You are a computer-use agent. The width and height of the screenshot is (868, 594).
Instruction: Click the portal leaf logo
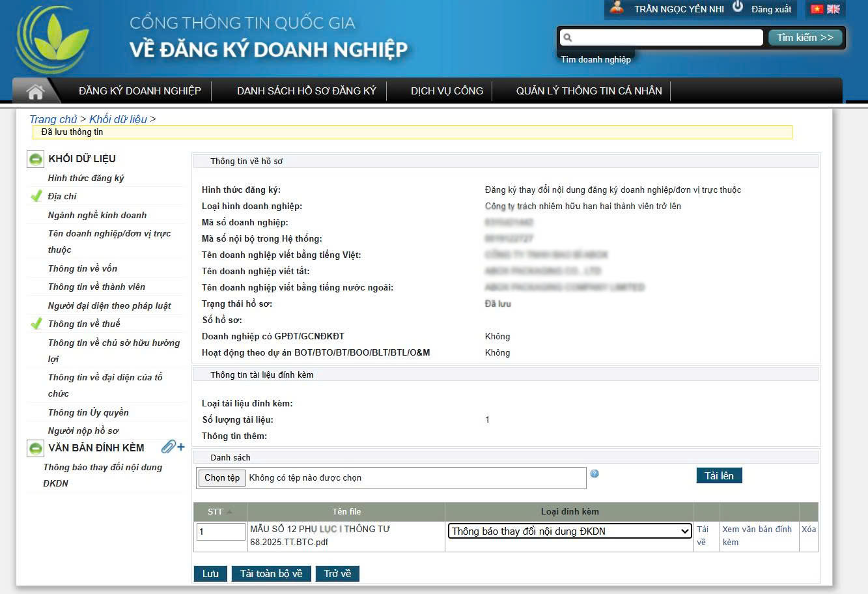52,40
